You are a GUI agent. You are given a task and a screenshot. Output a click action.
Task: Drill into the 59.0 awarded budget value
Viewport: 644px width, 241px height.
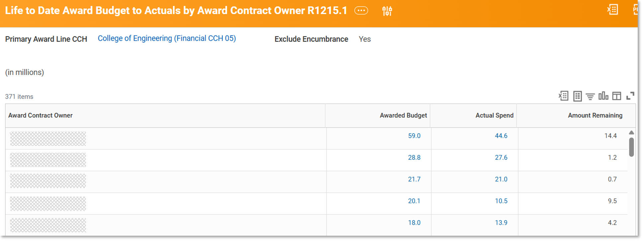pos(414,136)
